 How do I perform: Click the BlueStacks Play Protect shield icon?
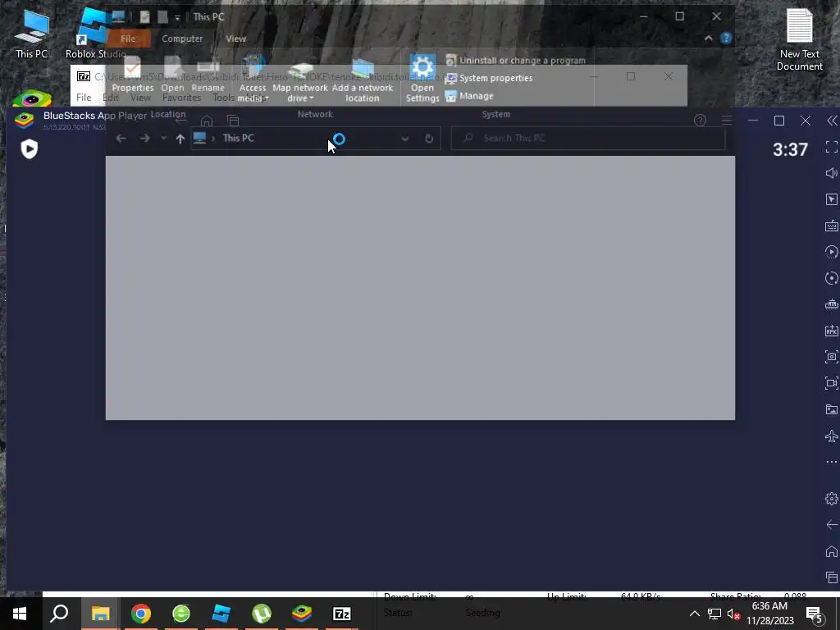coord(30,149)
